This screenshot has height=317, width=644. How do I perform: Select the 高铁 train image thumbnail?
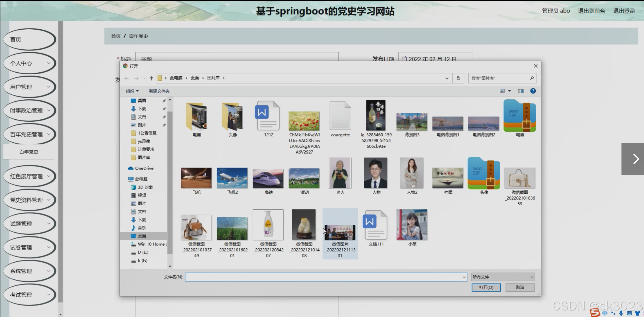[268, 179]
